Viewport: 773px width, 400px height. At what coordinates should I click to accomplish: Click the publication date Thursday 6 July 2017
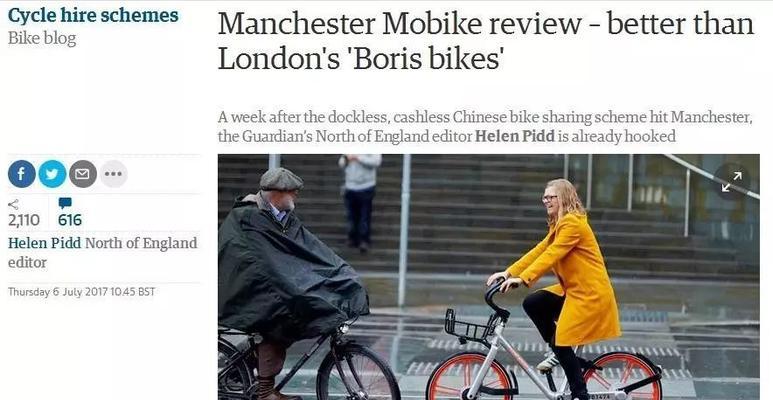pyautogui.click(x=81, y=292)
